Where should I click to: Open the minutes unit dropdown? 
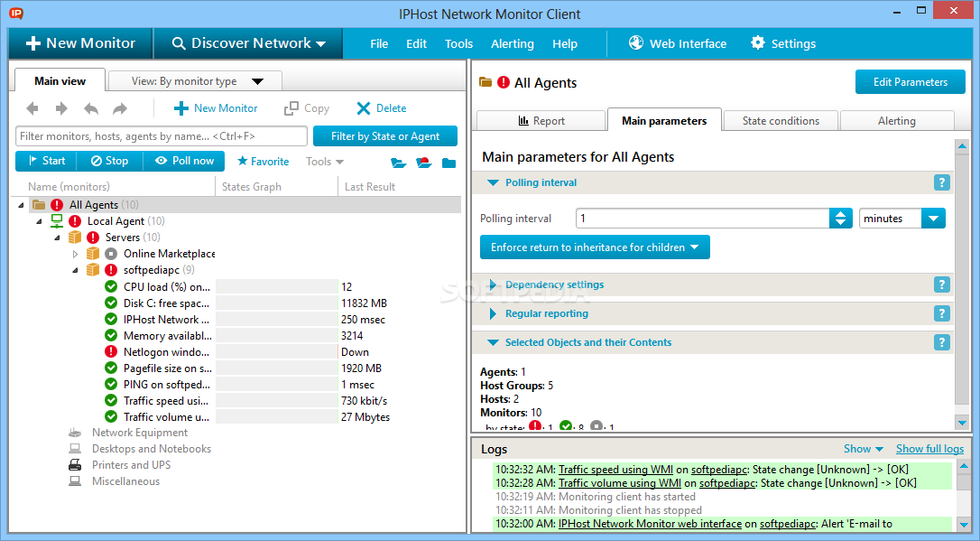(x=933, y=219)
